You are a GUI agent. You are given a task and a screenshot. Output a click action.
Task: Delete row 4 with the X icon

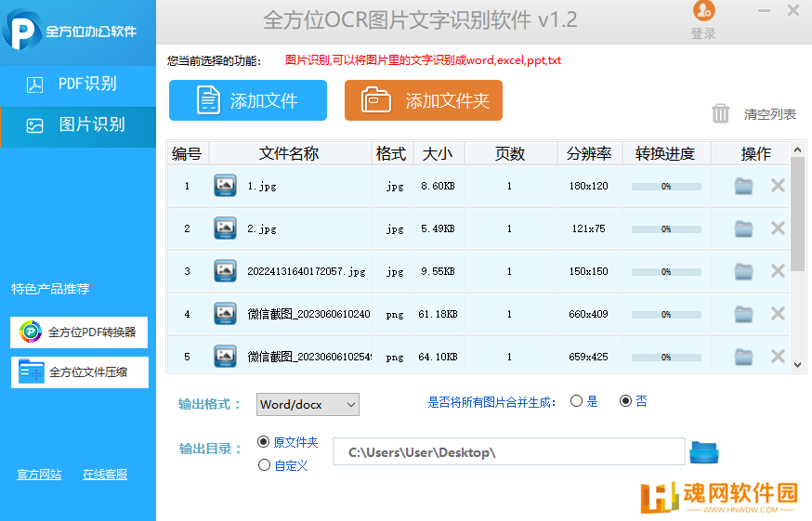tap(778, 314)
